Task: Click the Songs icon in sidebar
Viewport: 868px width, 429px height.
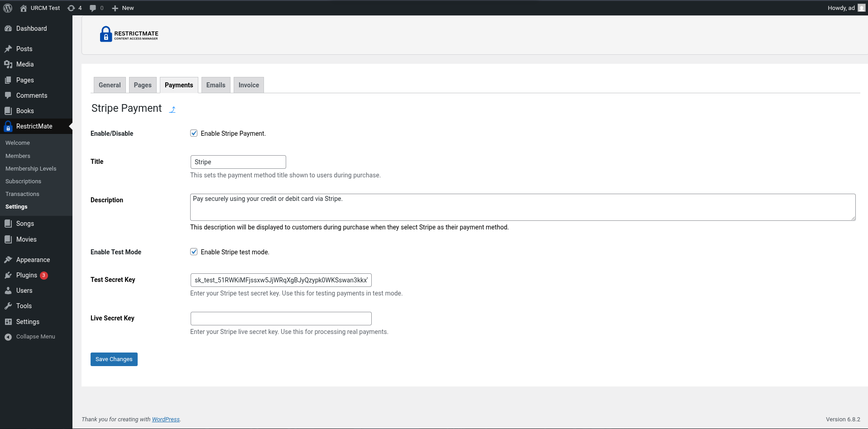Action: click(8, 224)
